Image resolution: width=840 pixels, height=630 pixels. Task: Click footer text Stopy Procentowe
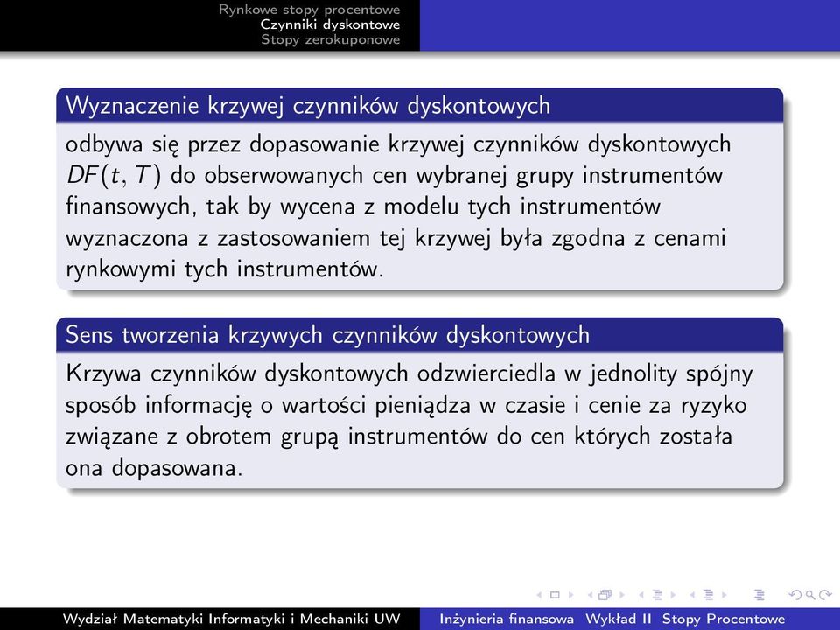[724, 619]
